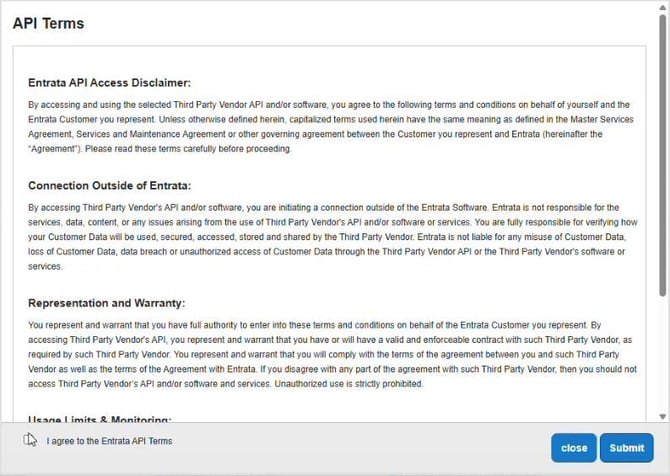The image size is (670, 476).
Task: Check the agree to Entrata API Terms box
Action: point(30,440)
